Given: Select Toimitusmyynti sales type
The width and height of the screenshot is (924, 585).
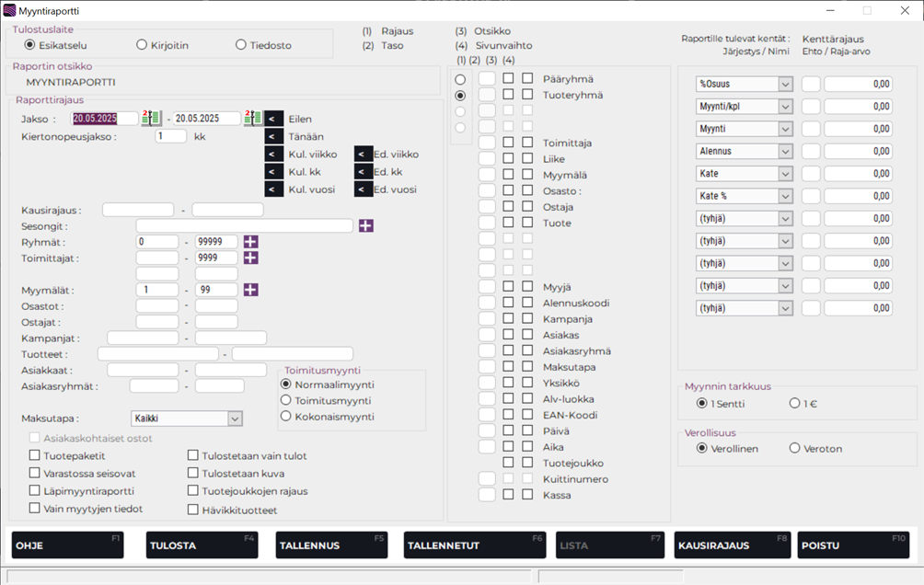Looking at the screenshot, I should [286, 400].
